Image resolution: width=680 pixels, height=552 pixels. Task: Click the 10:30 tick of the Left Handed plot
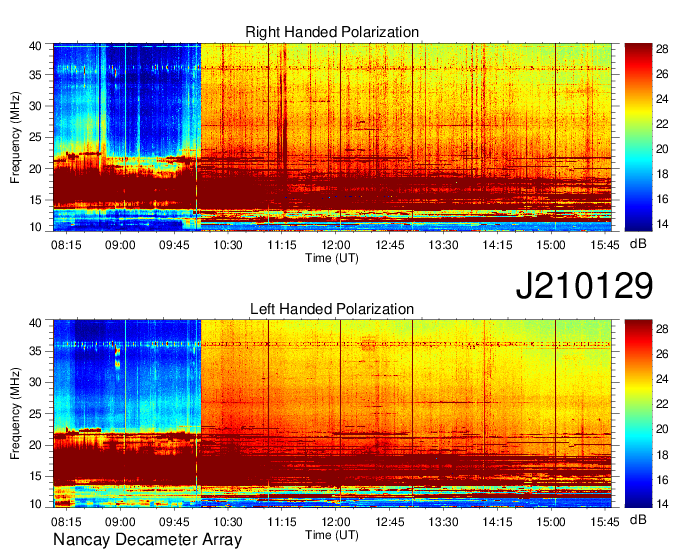click(228, 522)
